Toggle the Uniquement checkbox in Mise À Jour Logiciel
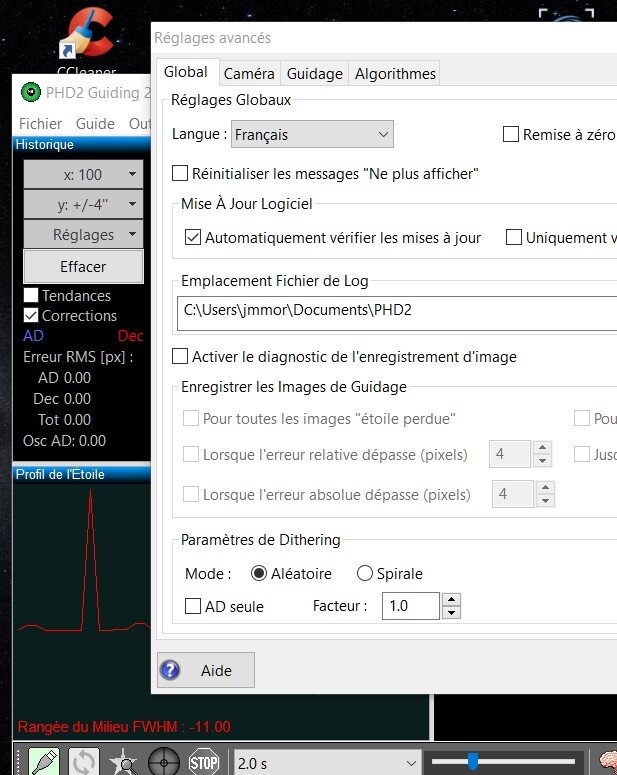The height and width of the screenshot is (775, 617). pos(514,237)
